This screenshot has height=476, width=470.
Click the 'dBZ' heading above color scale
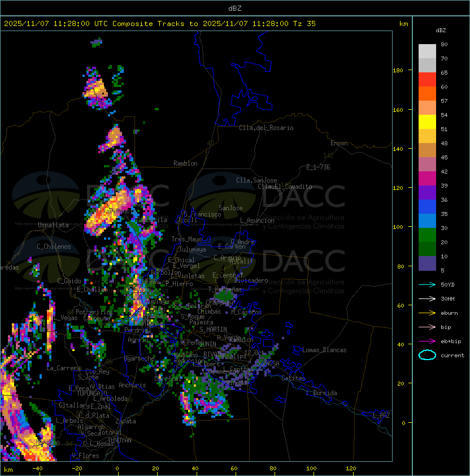coord(441,31)
